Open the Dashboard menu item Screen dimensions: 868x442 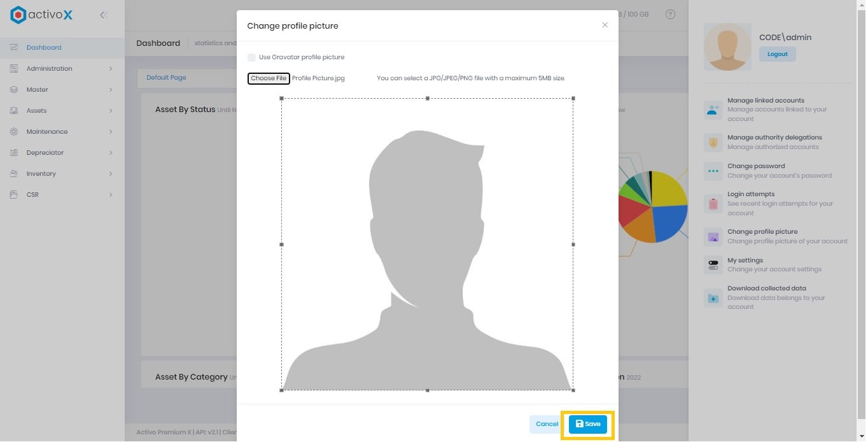point(44,48)
